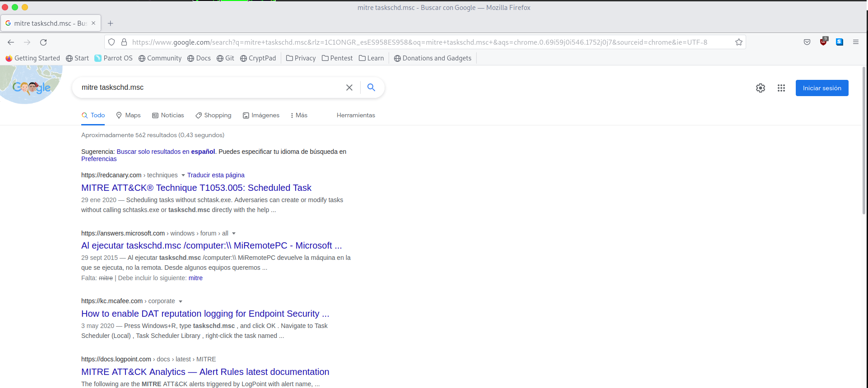The width and height of the screenshot is (868, 388).
Task: Switch to the Imágenes search tab
Action: [261, 115]
